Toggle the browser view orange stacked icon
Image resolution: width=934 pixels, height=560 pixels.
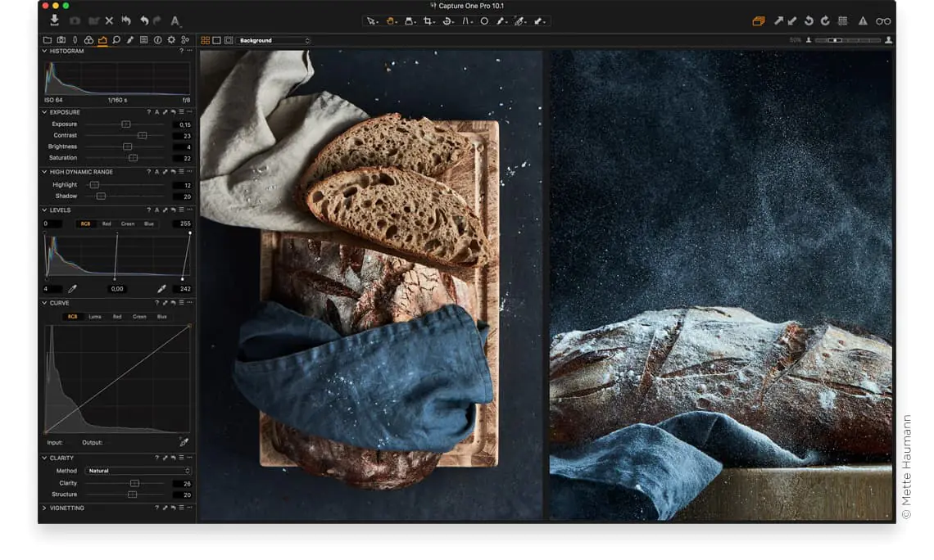point(758,21)
